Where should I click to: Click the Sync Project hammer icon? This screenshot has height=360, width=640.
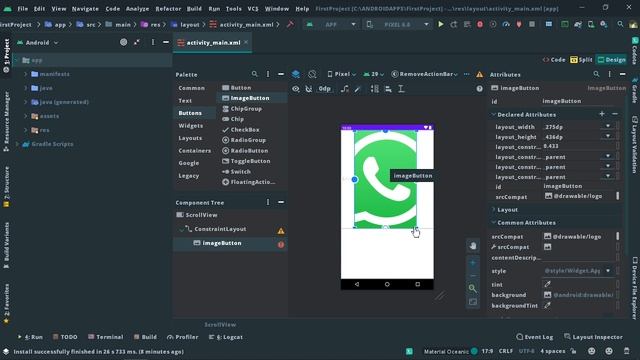click(x=290, y=24)
